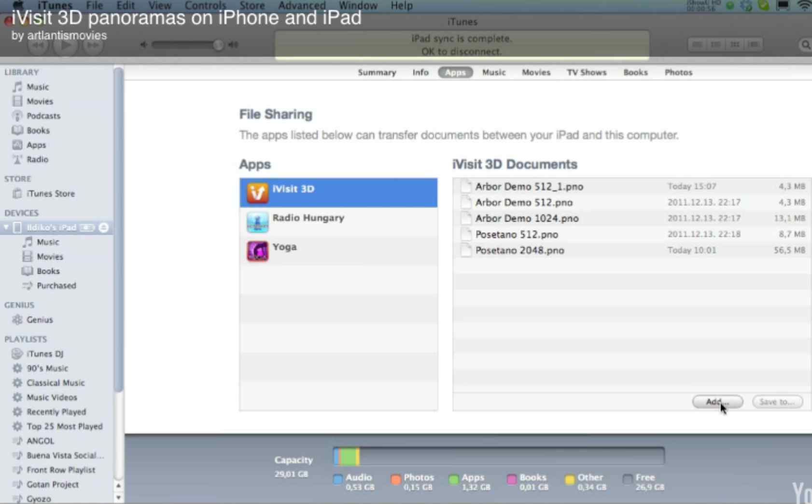Open the Music Videos playlist
This screenshot has width=812, height=504.
tap(52, 397)
